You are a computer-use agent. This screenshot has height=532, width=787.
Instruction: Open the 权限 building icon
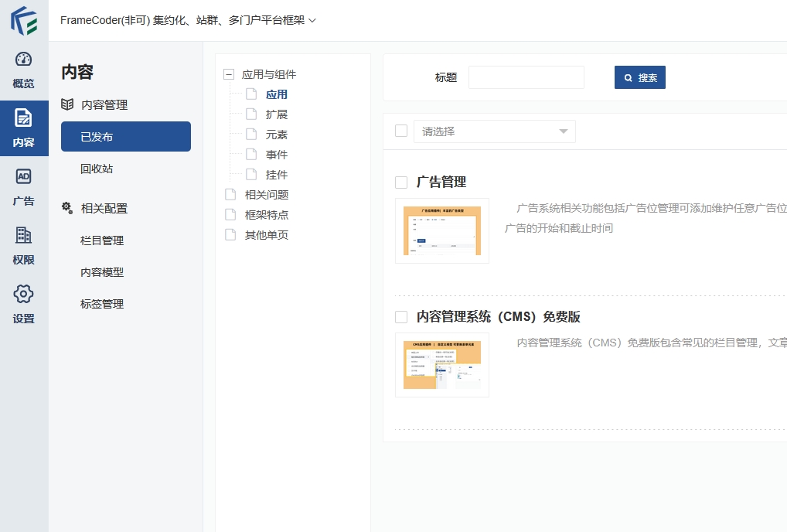click(x=24, y=236)
